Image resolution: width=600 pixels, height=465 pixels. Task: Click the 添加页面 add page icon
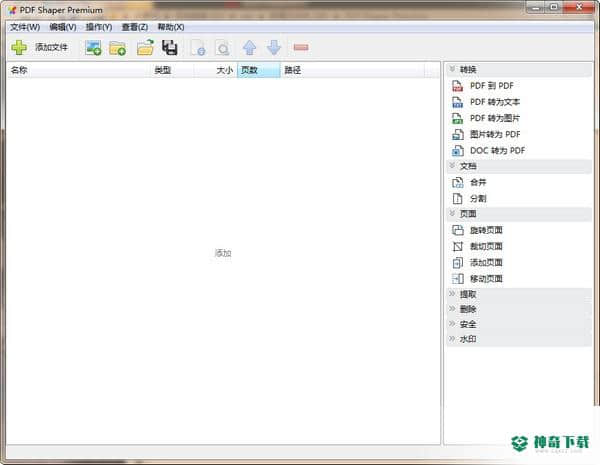click(458, 263)
